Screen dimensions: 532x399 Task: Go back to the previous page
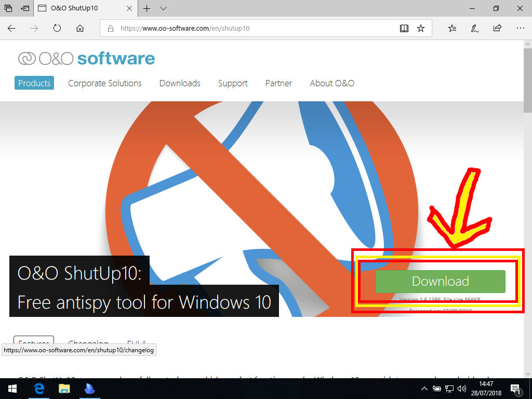tap(11, 28)
